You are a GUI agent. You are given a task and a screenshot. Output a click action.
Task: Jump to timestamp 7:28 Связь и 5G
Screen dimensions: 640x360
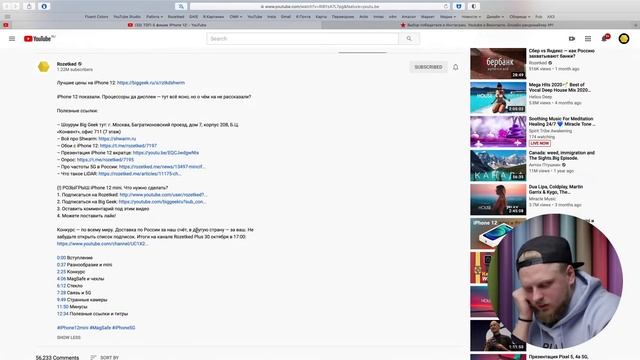point(61,293)
